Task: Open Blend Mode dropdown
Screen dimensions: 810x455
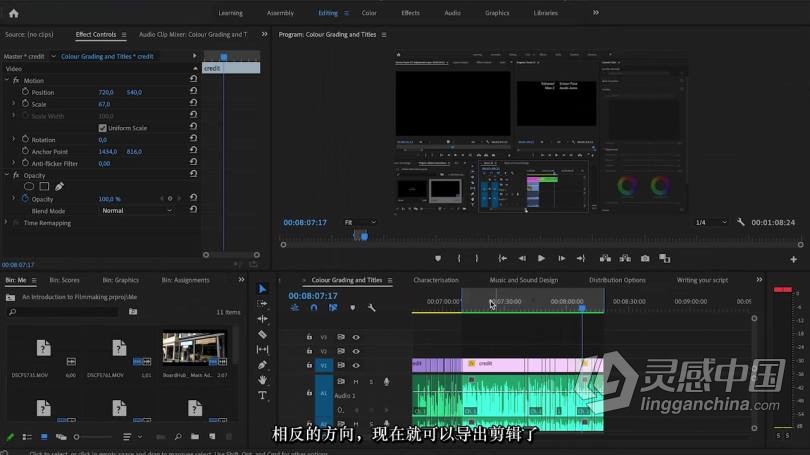Action: 136,211
